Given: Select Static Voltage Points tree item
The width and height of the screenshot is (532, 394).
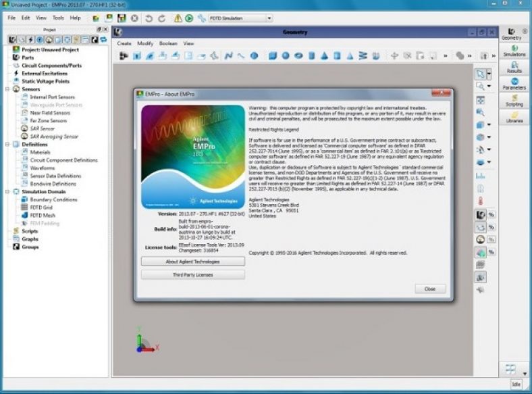Looking at the screenshot, I should (45, 81).
